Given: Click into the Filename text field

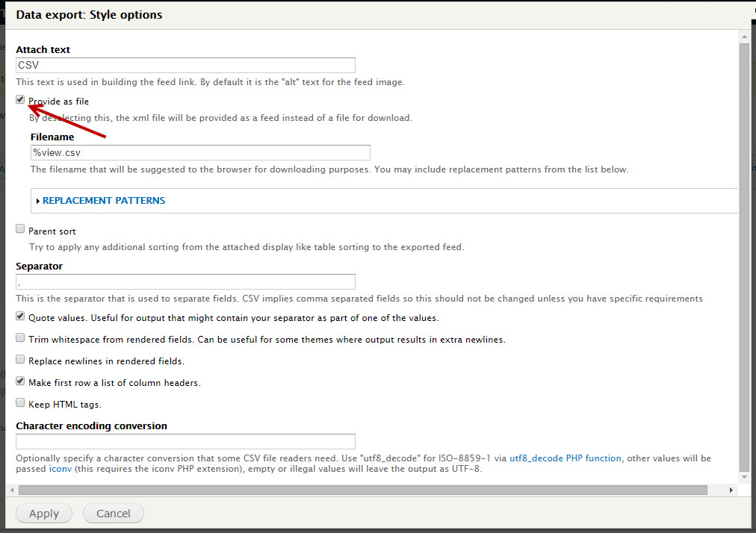Looking at the screenshot, I should (200, 152).
